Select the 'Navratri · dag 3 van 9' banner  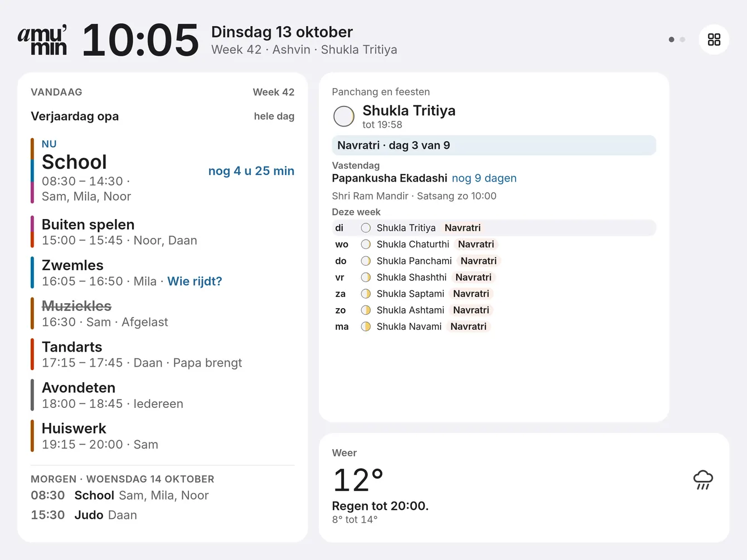[x=494, y=145]
